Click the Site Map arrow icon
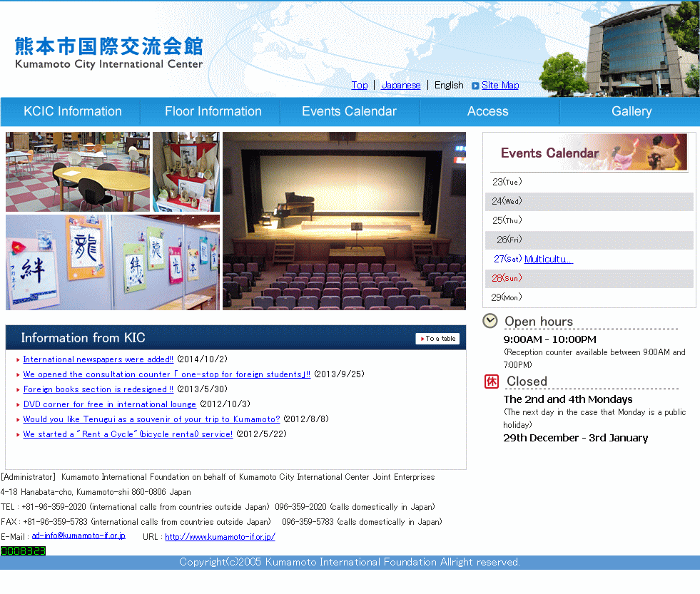700x594 pixels. (x=475, y=86)
